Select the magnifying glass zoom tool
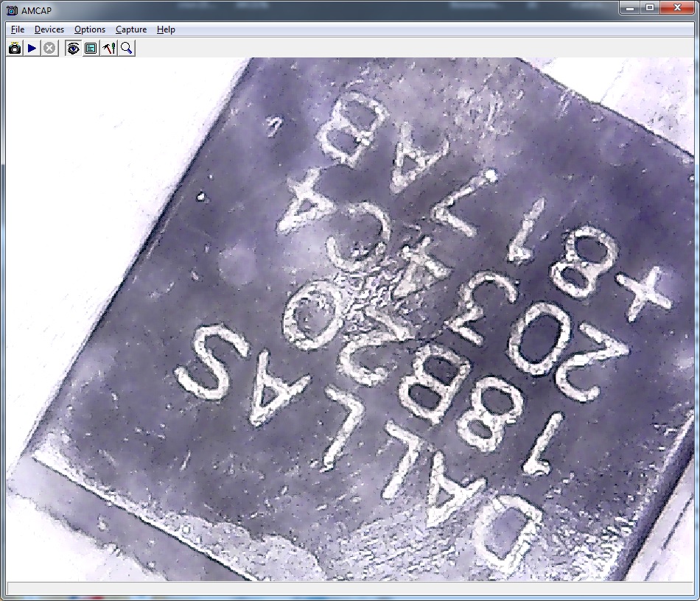 coord(126,48)
